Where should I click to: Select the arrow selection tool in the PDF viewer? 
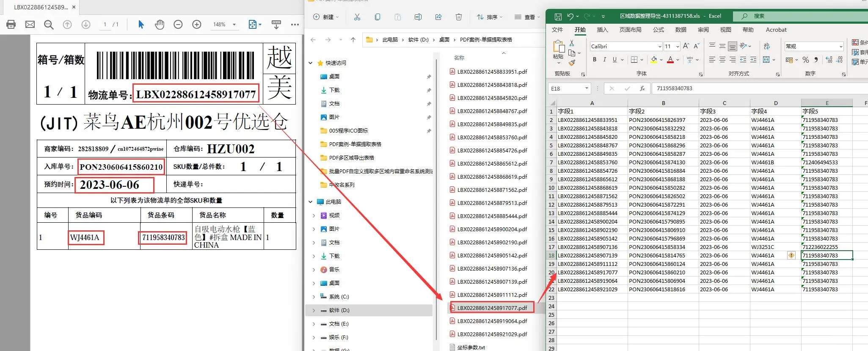tap(141, 25)
